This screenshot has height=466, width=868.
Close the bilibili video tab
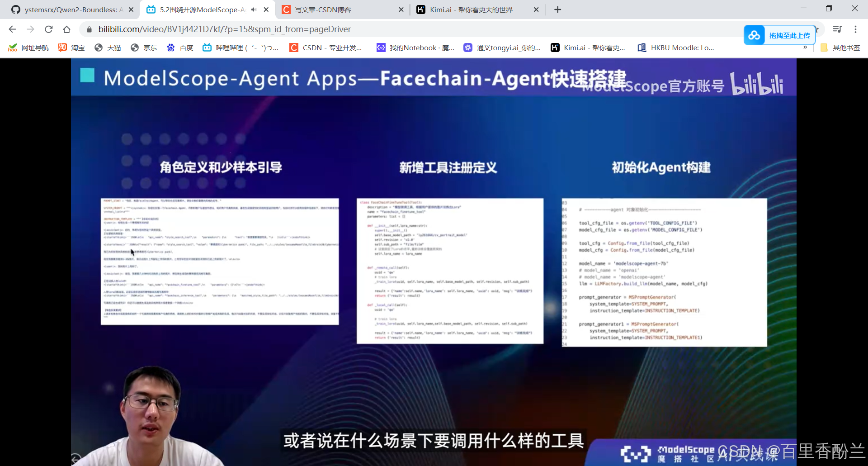click(x=266, y=10)
